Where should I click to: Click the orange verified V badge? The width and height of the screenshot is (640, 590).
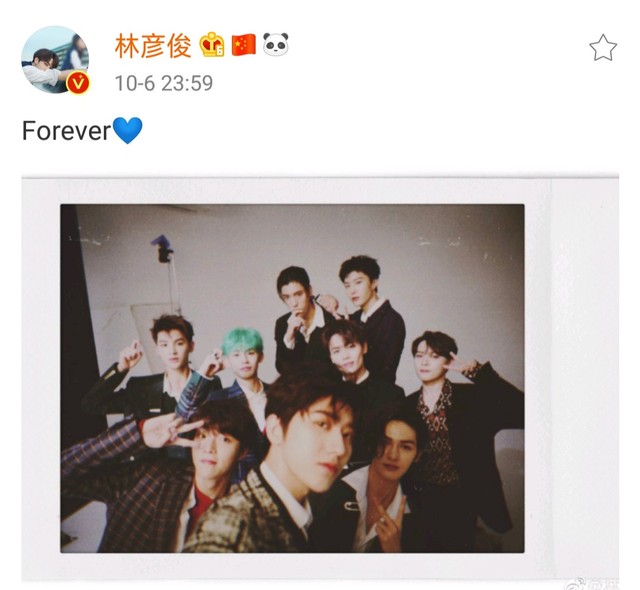78,83
